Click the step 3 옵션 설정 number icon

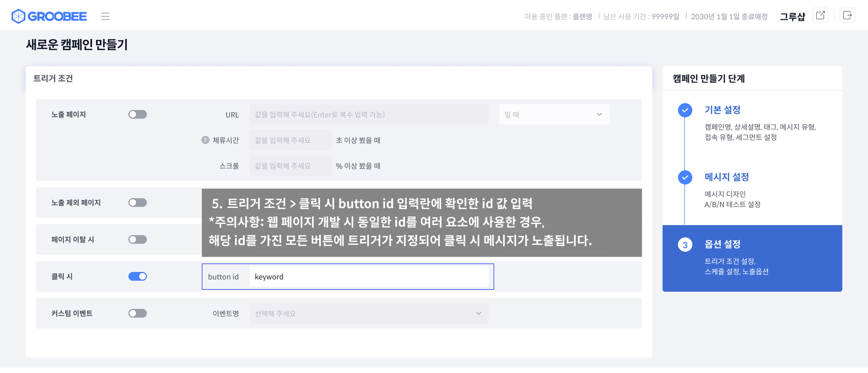685,245
